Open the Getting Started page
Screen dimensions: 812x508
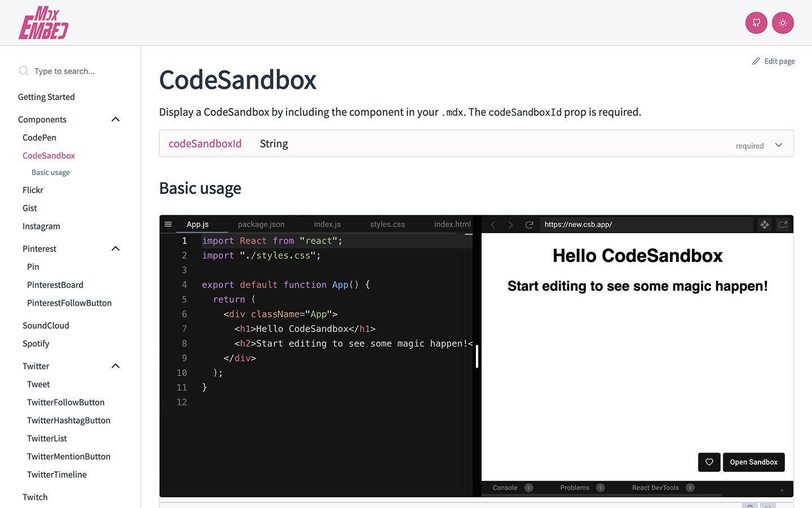pos(46,97)
